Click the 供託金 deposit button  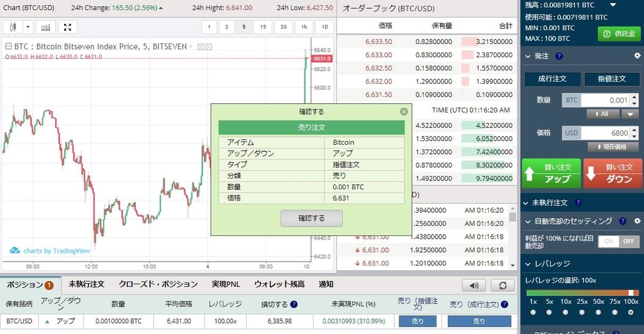coord(619,34)
